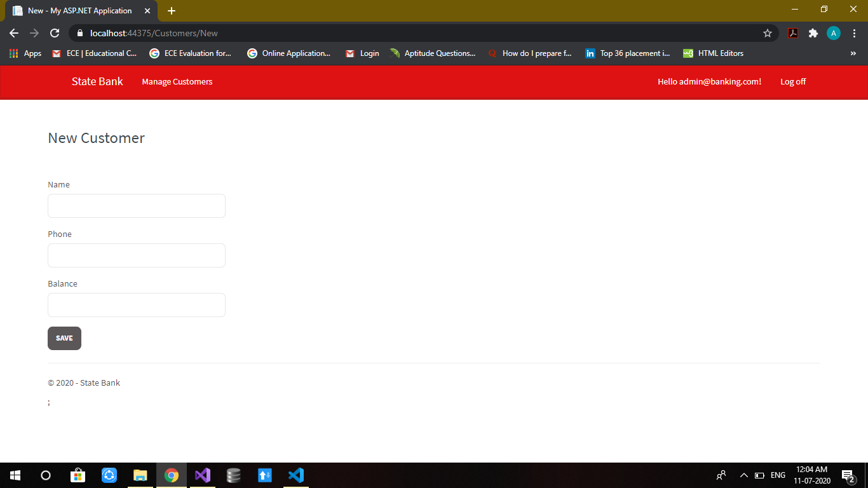This screenshot has height=488, width=868.
Task: Expand hidden system tray icons
Action: (743, 475)
